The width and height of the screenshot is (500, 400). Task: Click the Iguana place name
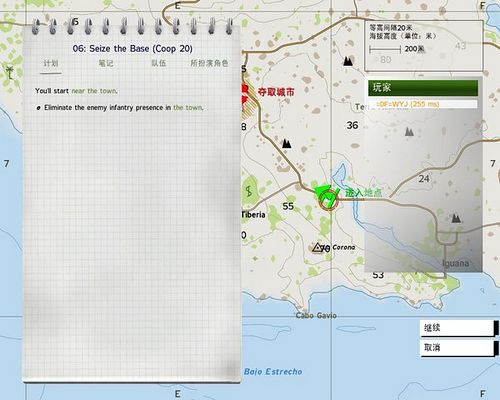455,263
